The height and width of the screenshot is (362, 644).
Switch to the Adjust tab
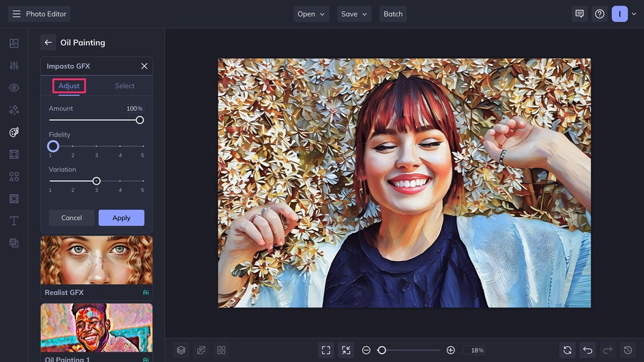tap(69, 86)
